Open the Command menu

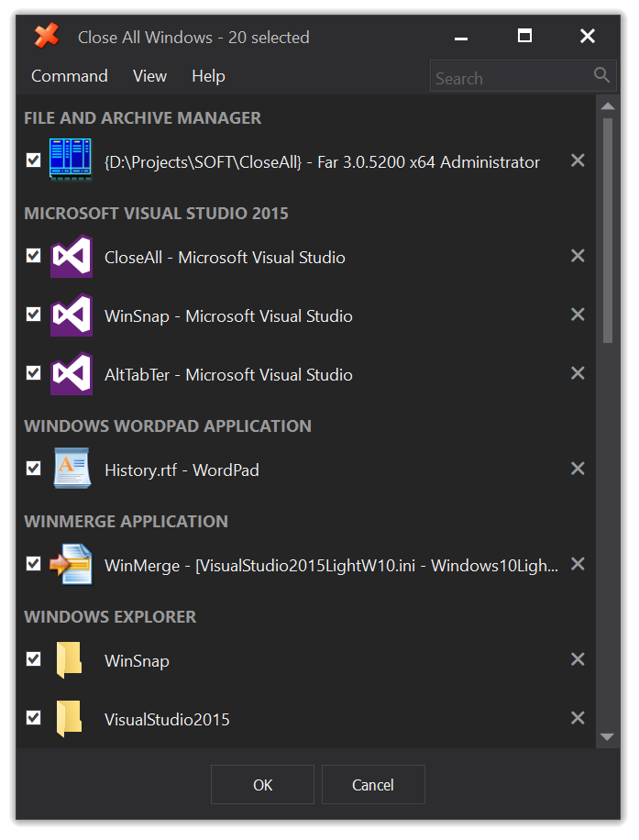(69, 76)
